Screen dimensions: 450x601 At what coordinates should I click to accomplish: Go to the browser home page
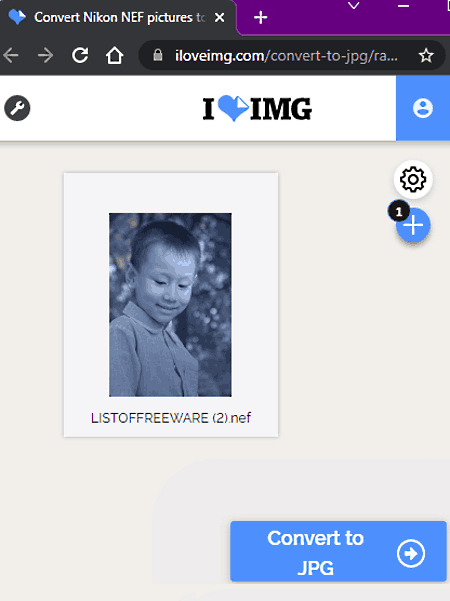(x=114, y=56)
